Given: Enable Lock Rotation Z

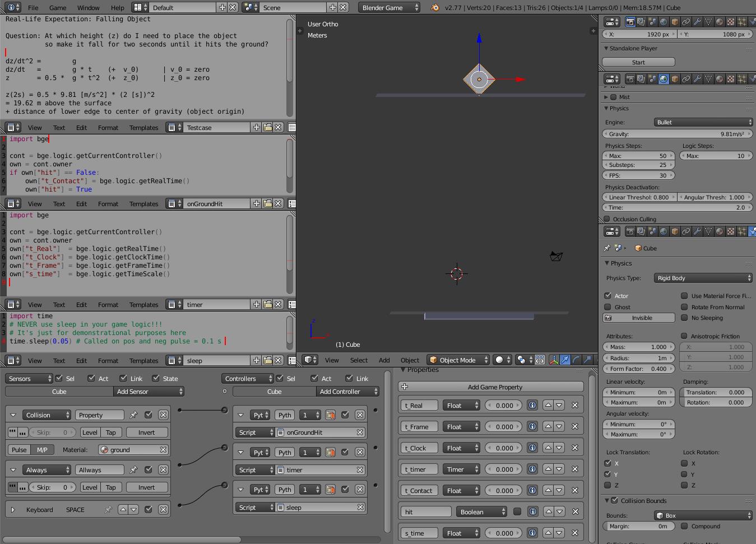Looking at the screenshot, I should pyautogui.click(x=684, y=485).
